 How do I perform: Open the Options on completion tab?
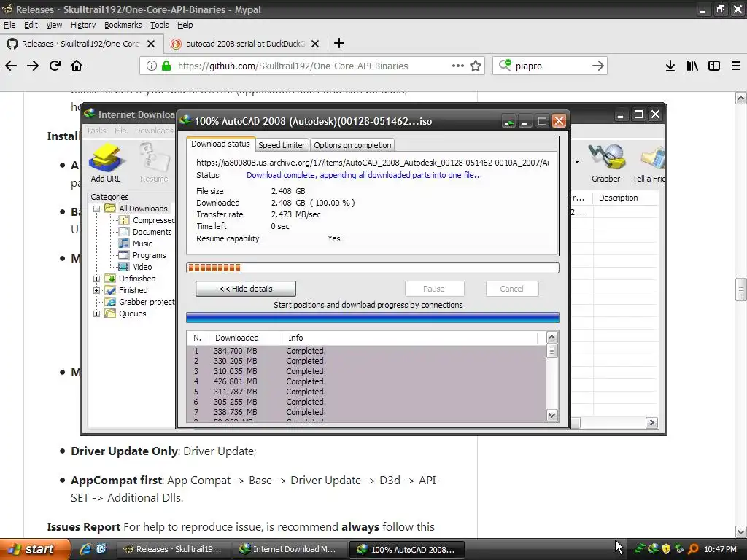352,145
